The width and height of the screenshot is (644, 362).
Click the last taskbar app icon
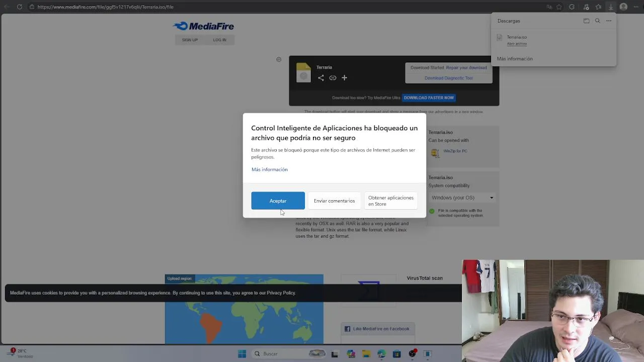coord(428,354)
